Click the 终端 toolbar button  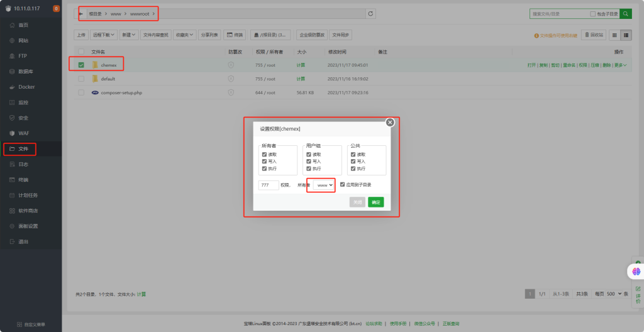[235, 35]
